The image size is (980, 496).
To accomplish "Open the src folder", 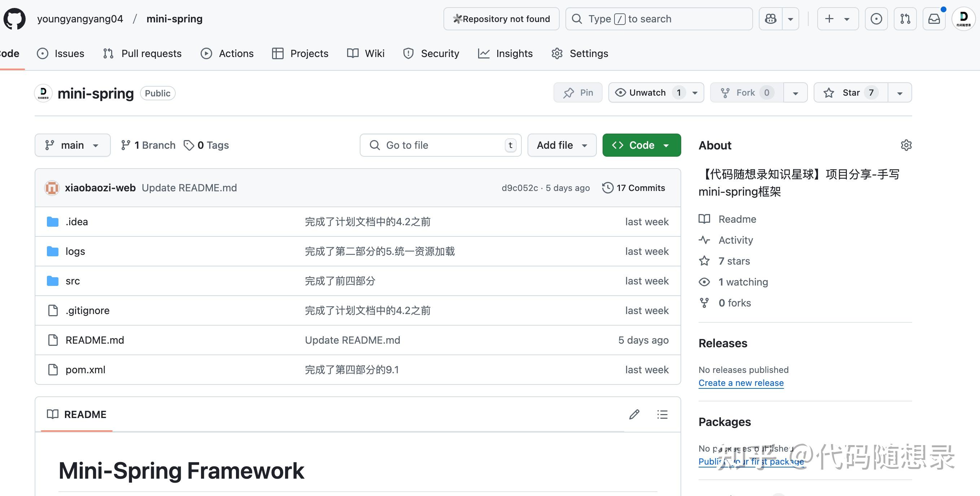I will click(x=73, y=281).
